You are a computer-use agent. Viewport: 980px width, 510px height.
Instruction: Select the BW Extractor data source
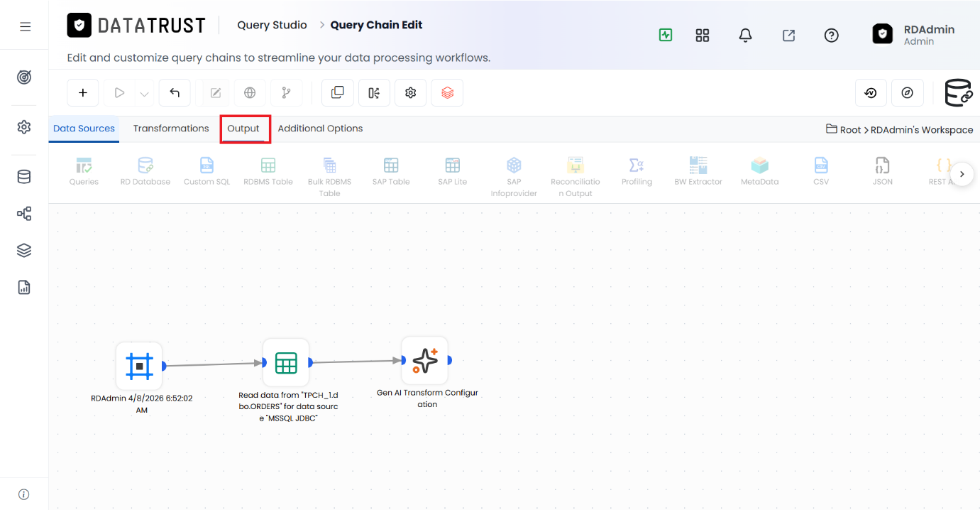pyautogui.click(x=698, y=172)
